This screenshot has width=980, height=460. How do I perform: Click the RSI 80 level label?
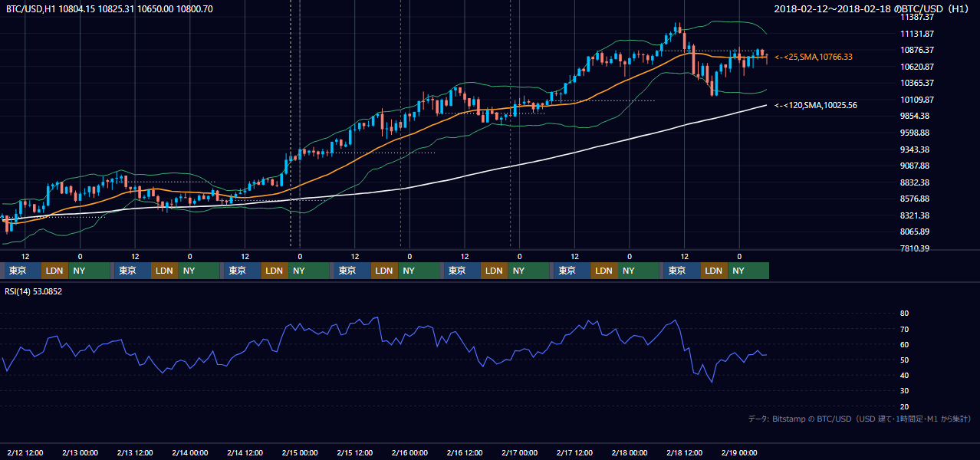click(905, 314)
